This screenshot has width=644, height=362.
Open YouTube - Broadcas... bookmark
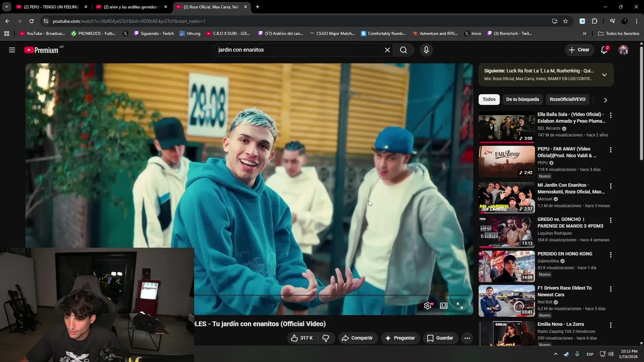[42, 34]
